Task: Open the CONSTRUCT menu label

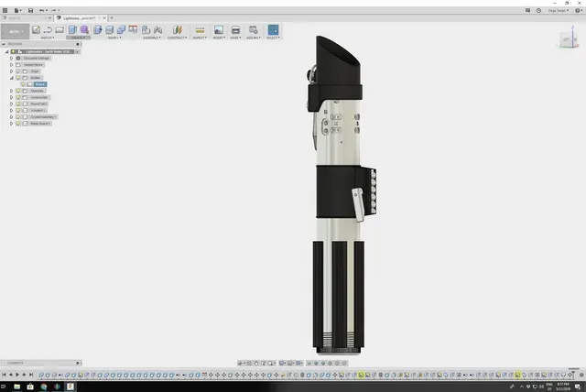Action: click(177, 38)
